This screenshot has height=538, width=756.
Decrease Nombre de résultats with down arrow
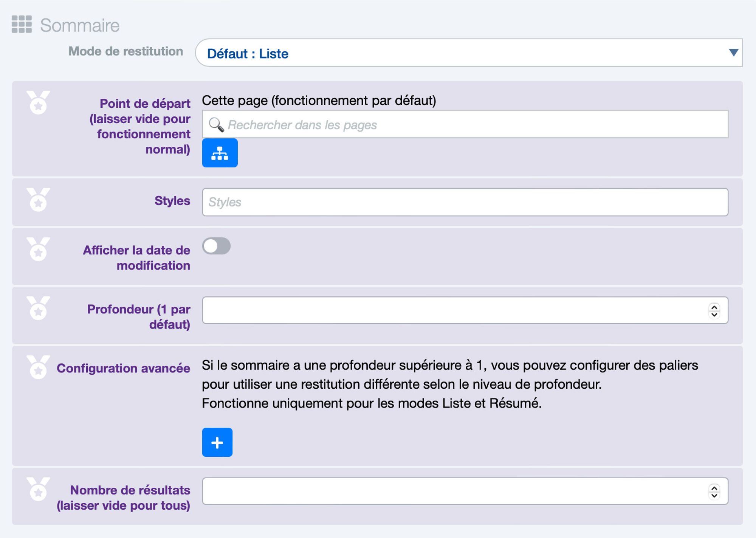pos(714,495)
